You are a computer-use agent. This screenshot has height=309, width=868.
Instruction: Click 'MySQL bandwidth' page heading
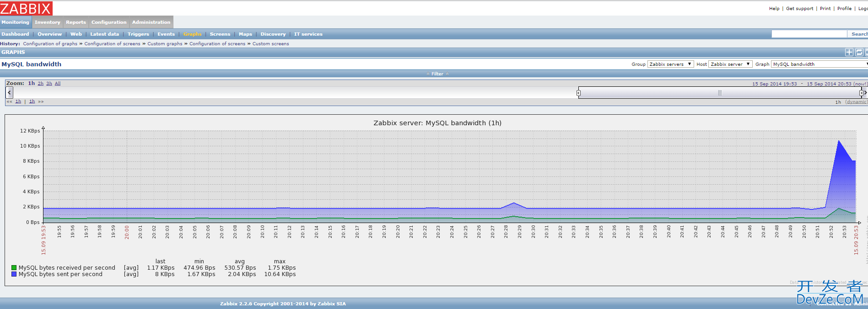[x=31, y=64]
